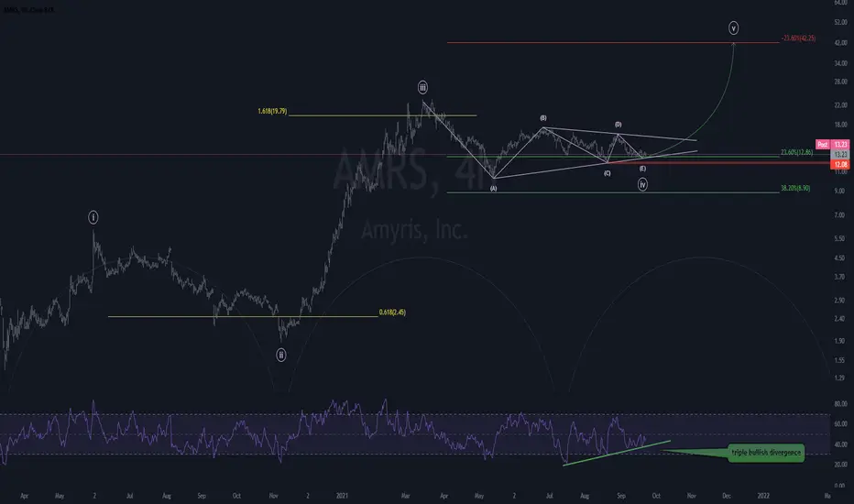Click the pink 'Post' price tag
This screenshot has height=504, width=854.
coord(823,145)
